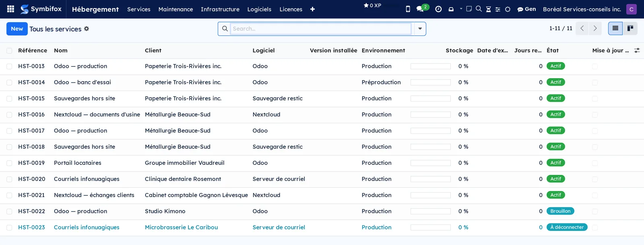This screenshot has width=644, height=245.
Task: Click the magnifier icon in top bar
Action: 479,8
